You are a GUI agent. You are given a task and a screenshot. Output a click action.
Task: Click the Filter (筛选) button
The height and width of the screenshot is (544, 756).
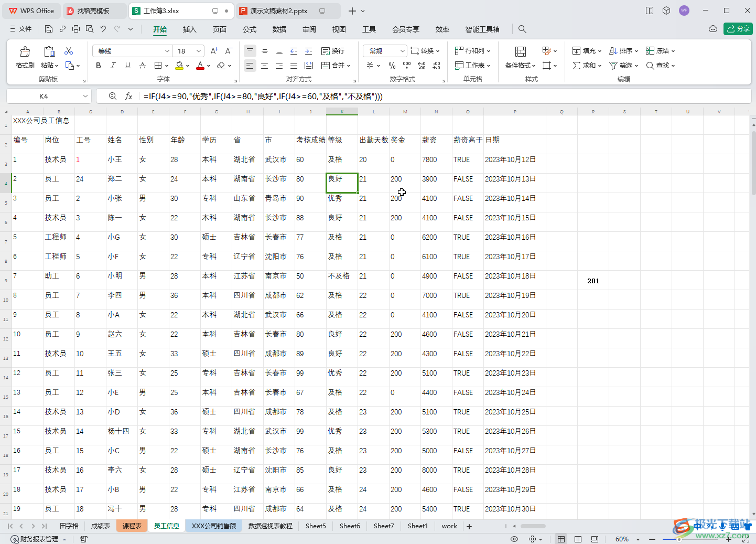click(x=623, y=66)
